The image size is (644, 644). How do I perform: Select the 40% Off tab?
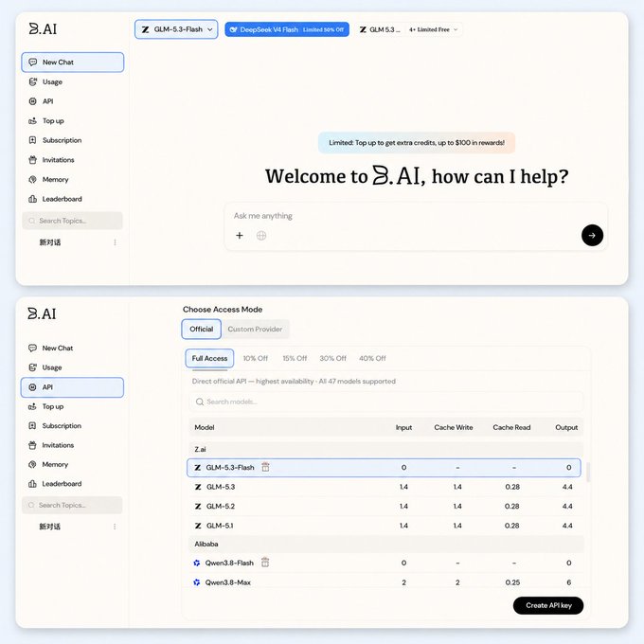[x=372, y=358]
